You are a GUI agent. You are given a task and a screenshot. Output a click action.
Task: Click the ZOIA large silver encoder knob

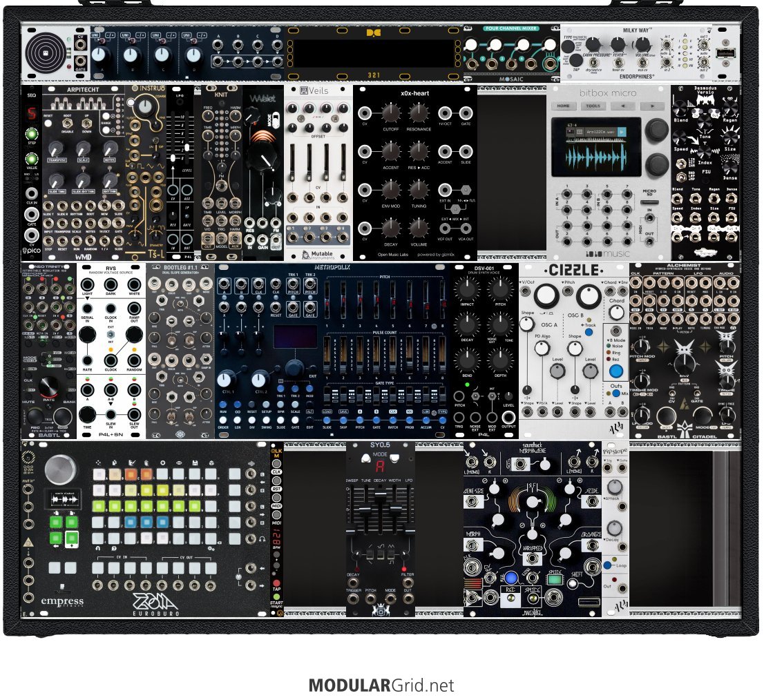coord(60,468)
